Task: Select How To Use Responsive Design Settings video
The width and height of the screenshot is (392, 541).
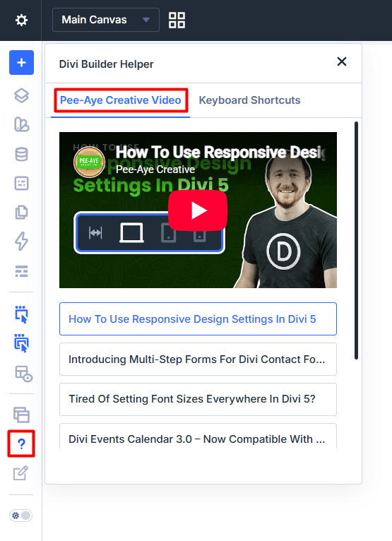Action: [x=198, y=319]
